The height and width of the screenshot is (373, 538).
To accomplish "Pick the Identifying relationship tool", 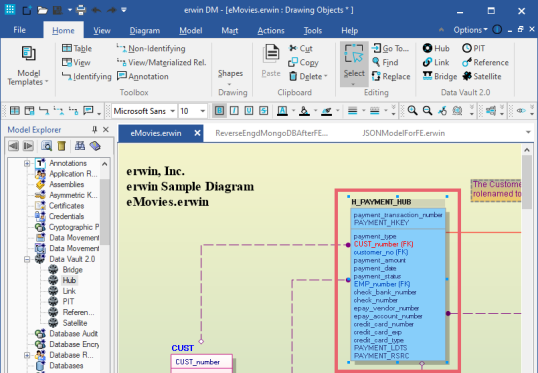I will click(x=86, y=76).
